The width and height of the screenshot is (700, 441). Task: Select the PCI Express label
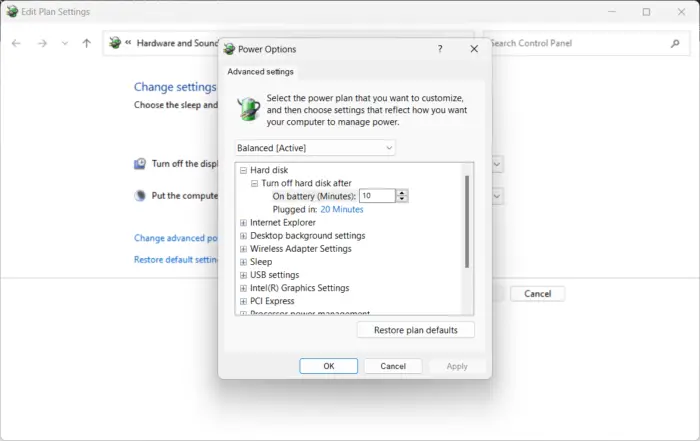point(272,301)
